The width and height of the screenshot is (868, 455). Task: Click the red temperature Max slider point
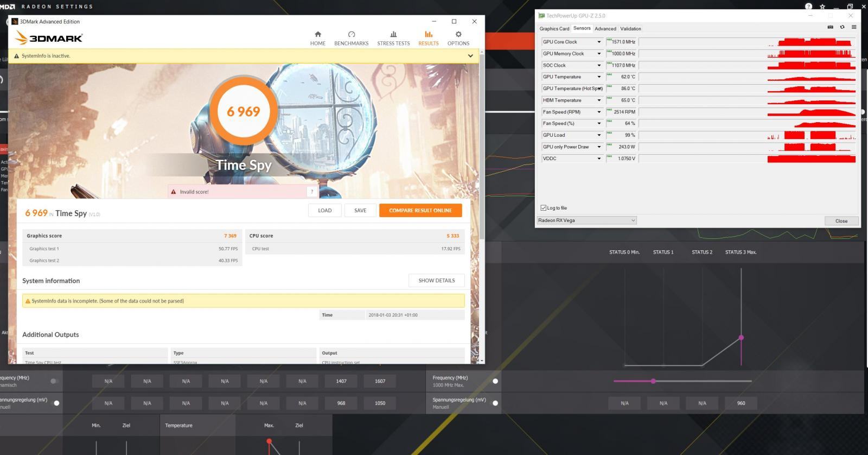click(269, 441)
